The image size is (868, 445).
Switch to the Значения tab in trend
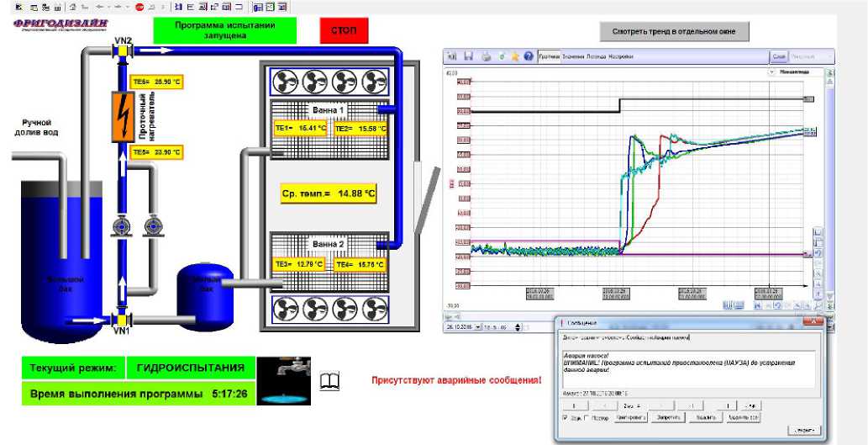[x=572, y=56]
